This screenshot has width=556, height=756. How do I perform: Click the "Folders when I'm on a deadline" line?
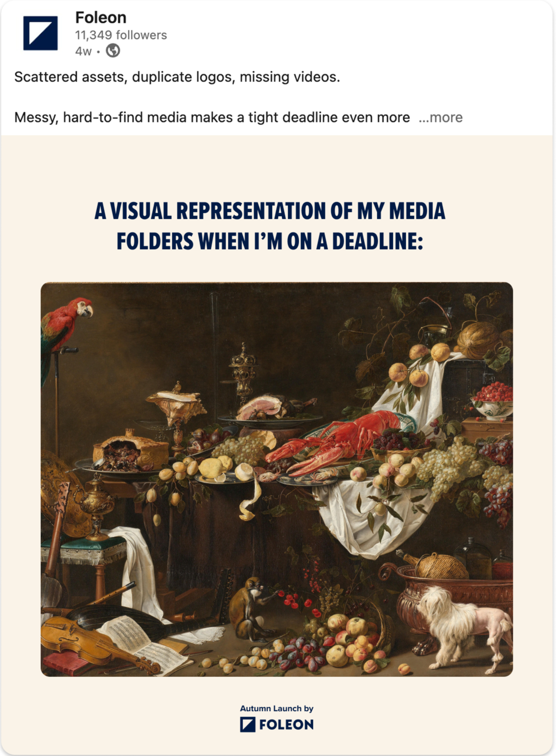click(270, 241)
